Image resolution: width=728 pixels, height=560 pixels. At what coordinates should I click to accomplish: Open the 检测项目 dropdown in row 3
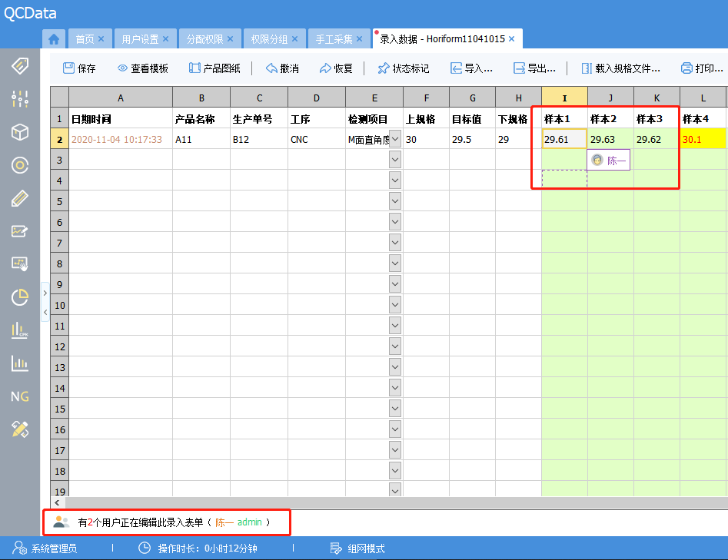coord(395,160)
